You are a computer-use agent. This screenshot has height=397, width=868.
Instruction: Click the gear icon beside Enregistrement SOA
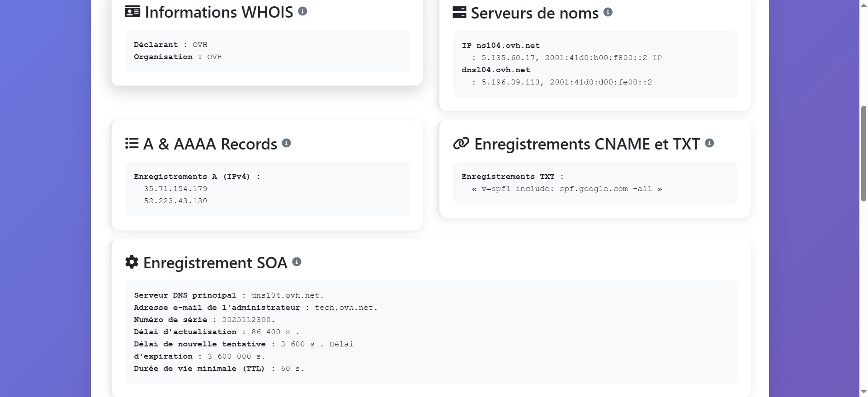point(132,262)
